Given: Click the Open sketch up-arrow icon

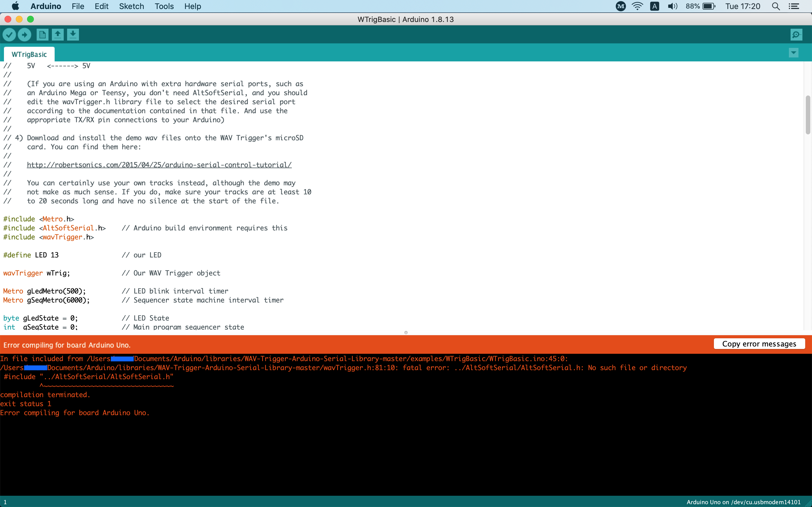Looking at the screenshot, I should coord(58,35).
